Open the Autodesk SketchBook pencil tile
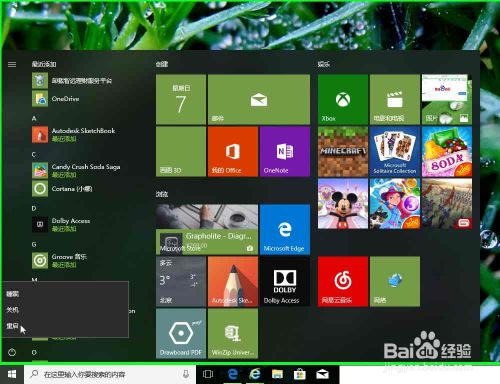 click(x=233, y=282)
